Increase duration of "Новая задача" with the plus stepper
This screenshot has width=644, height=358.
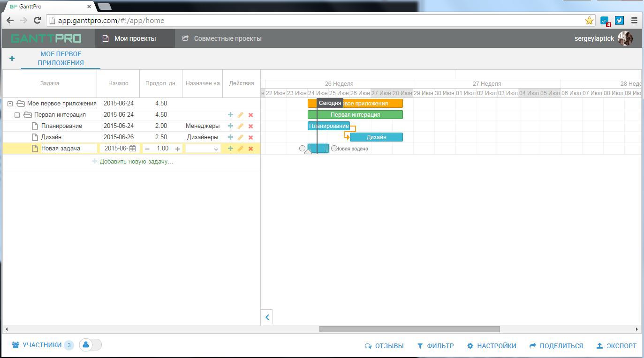[x=177, y=148]
